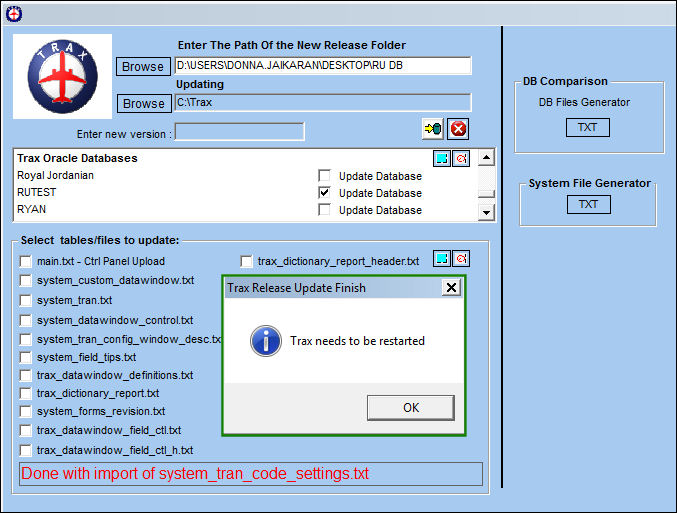The width and height of the screenshot is (677, 513).
Task: Deselect all databases with the red icon
Action: coord(461,158)
